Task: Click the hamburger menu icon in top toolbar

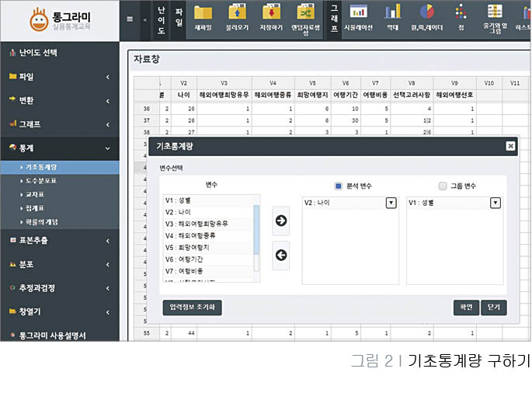Action: [x=130, y=19]
